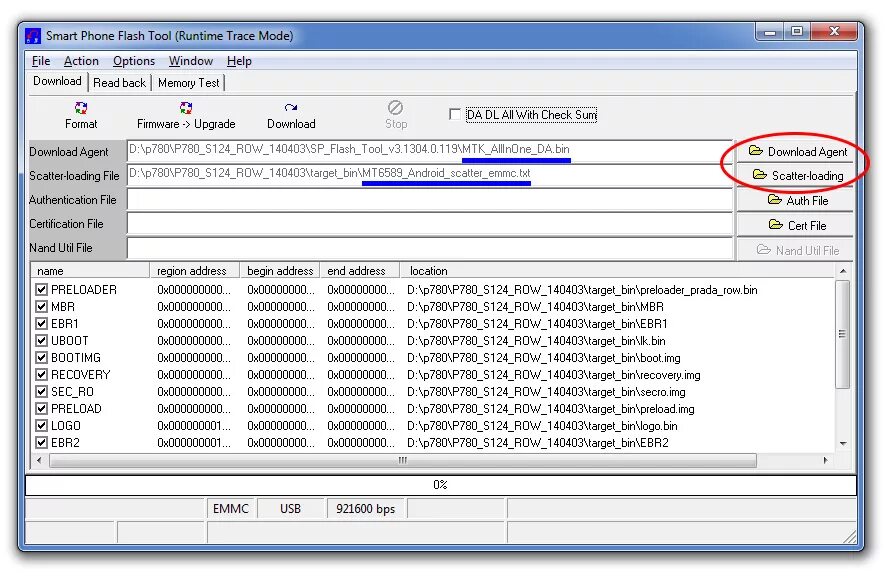Click the Scatter-loading File path field
The height and width of the screenshot is (577, 889).
point(430,176)
